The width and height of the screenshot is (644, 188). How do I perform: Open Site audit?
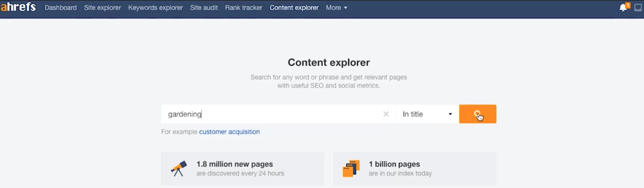[204, 8]
